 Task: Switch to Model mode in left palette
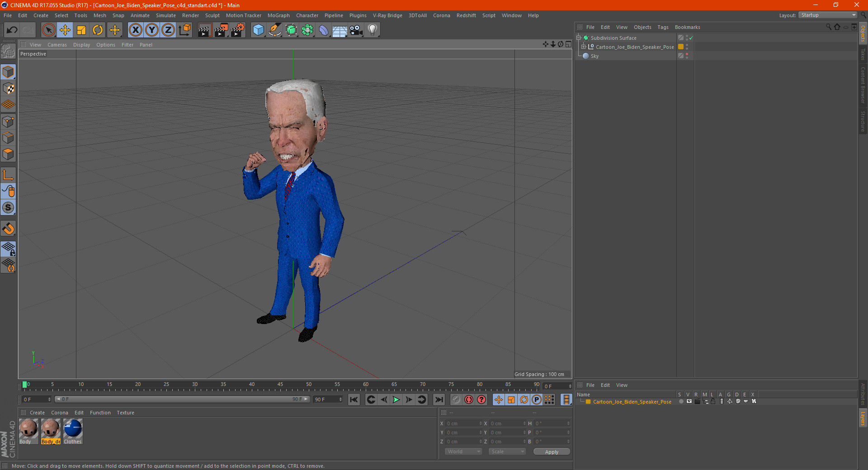coord(8,72)
